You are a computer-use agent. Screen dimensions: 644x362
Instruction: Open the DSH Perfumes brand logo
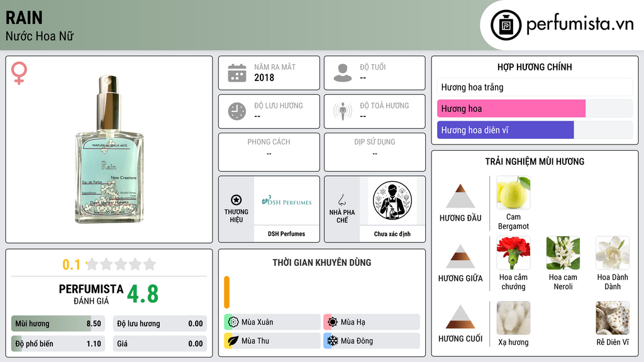coord(287,201)
